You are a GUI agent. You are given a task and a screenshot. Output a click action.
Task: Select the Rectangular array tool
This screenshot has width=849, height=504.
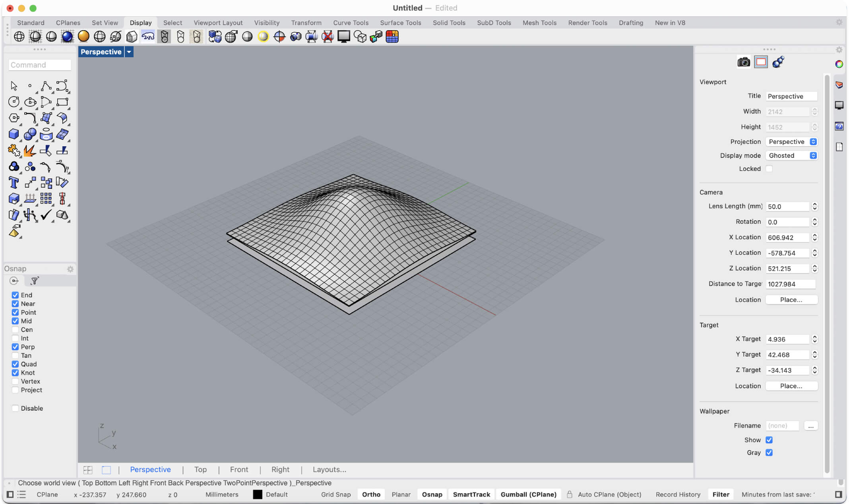pyautogui.click(x=46, y=198)
